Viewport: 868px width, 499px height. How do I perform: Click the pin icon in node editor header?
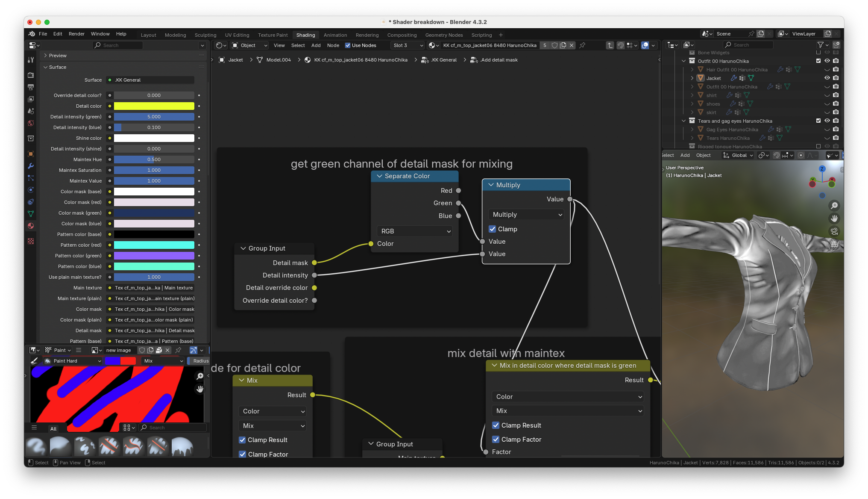point(582,45)
